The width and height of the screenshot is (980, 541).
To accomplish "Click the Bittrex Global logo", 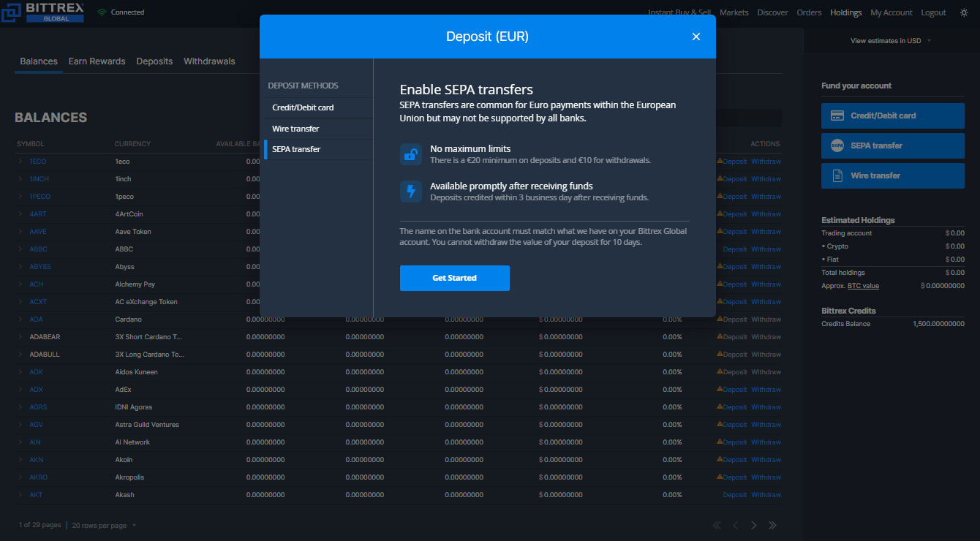I will (x=44, y=12).
